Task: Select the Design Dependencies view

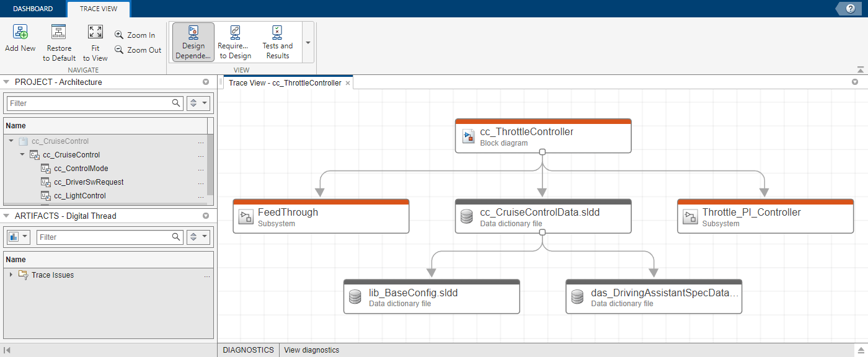Action: click(193, 42)
